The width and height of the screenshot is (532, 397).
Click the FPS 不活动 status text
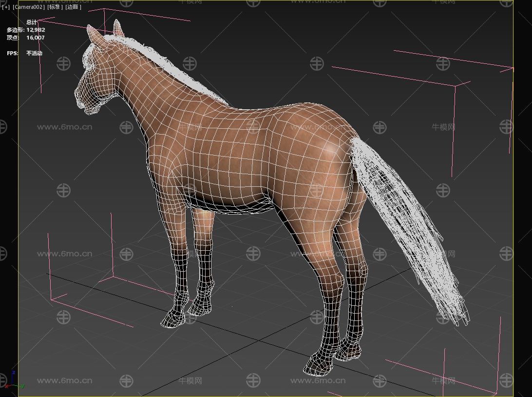(34, 53)
